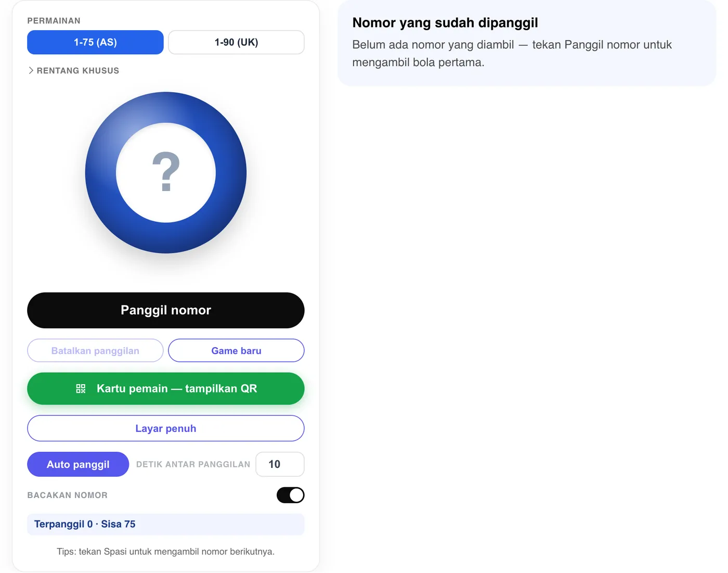Image resolution: width=728 pixels, height=573 pixels.
Task: Focus the seconds between calls field
Action: 280,464
